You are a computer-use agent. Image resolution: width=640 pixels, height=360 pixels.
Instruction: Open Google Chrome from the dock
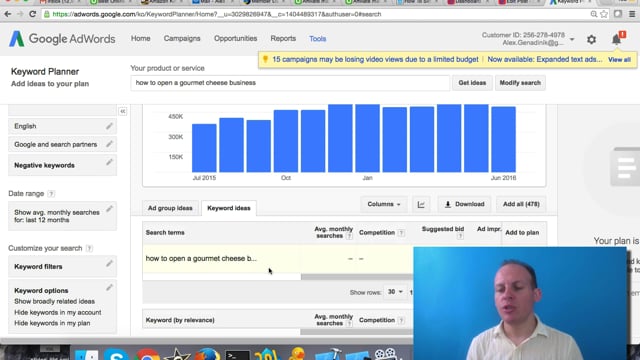(x=147, y=354)
